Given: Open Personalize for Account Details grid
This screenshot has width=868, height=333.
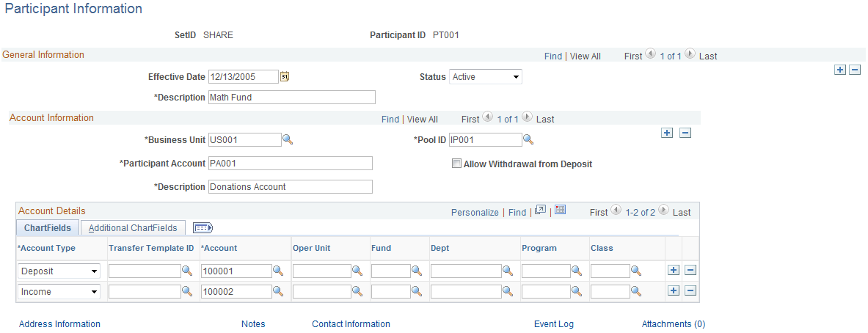Looking at the screenshot, I should pos(475,213).
